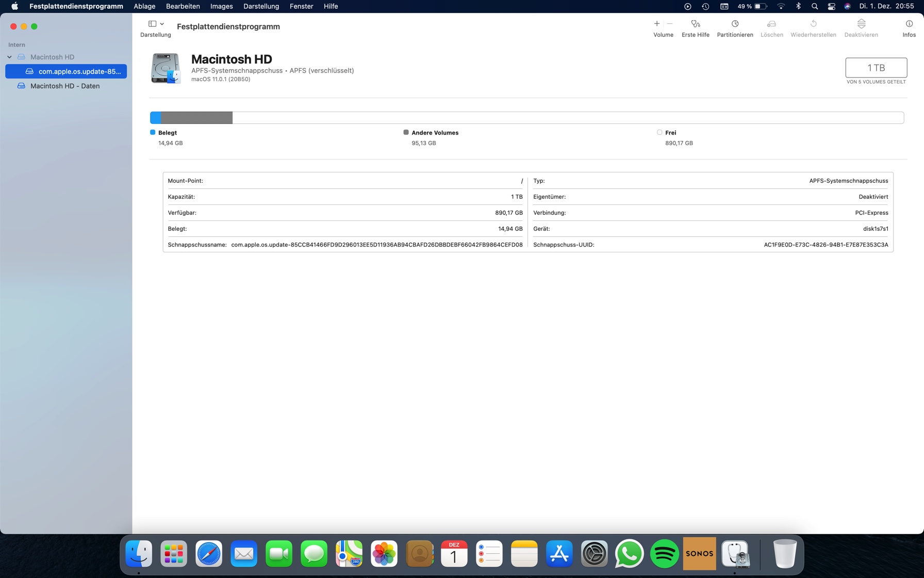
Task: Click the battery status icon
Action: 761,6
